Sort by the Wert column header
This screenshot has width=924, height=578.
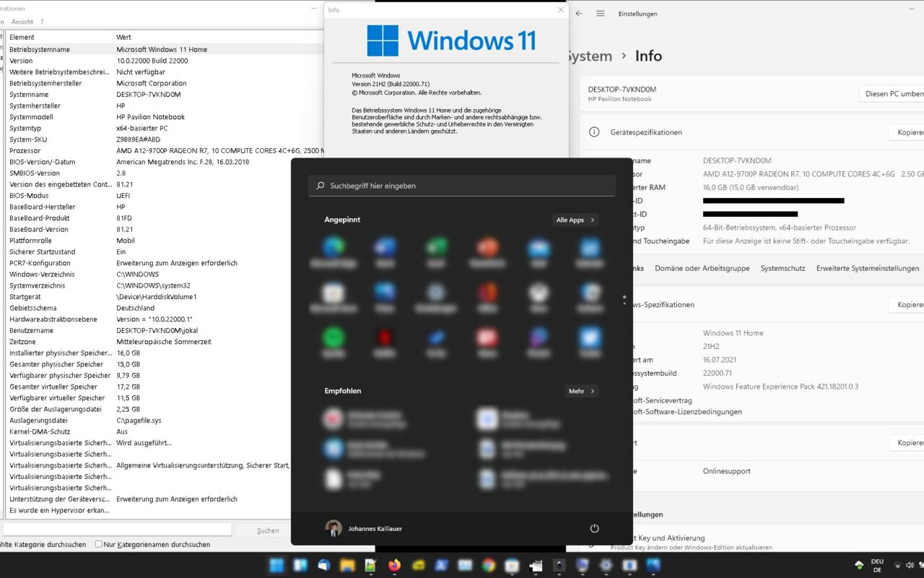click(217, 37)
